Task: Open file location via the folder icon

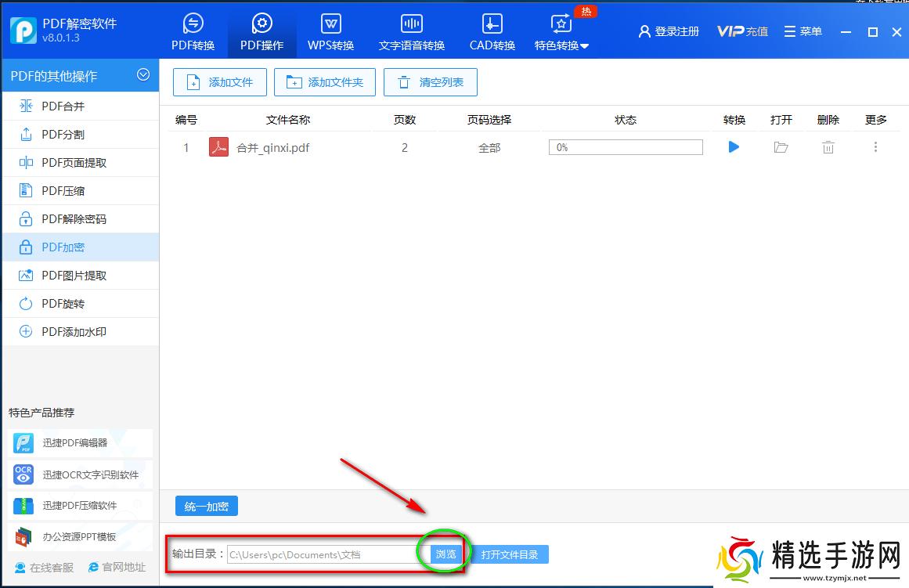Action: [x=781, y=146]
